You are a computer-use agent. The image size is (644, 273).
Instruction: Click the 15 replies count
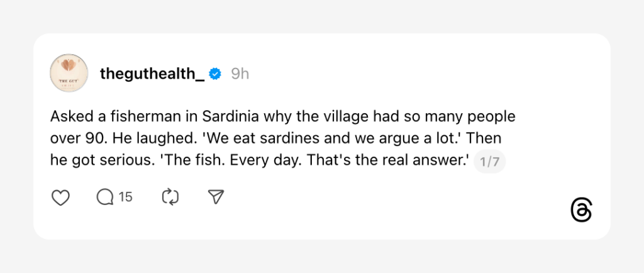coord(126,198)
